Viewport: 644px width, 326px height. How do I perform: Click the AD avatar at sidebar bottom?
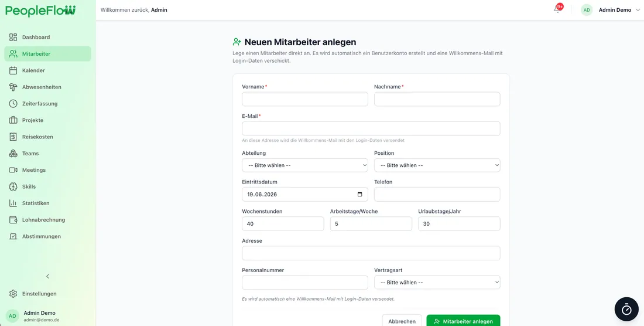click(x=13, y=315)
